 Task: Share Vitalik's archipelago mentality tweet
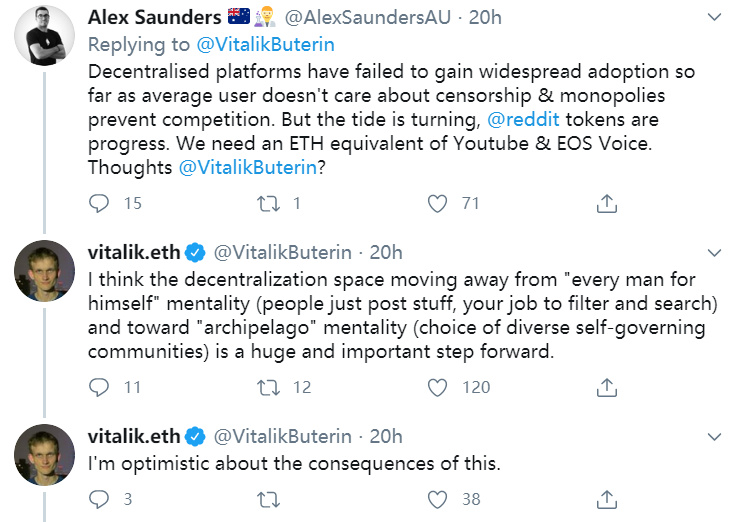click(x=605, y=387)
